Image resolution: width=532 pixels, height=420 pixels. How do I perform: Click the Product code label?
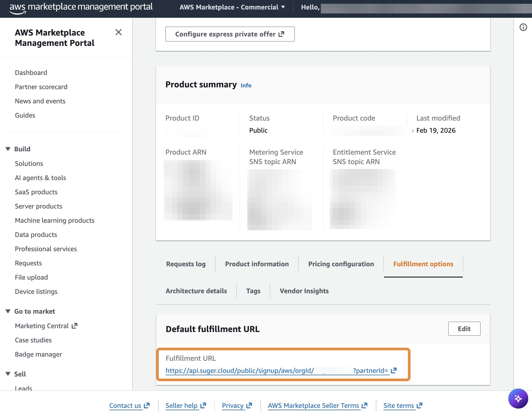(x=354, y=118)
